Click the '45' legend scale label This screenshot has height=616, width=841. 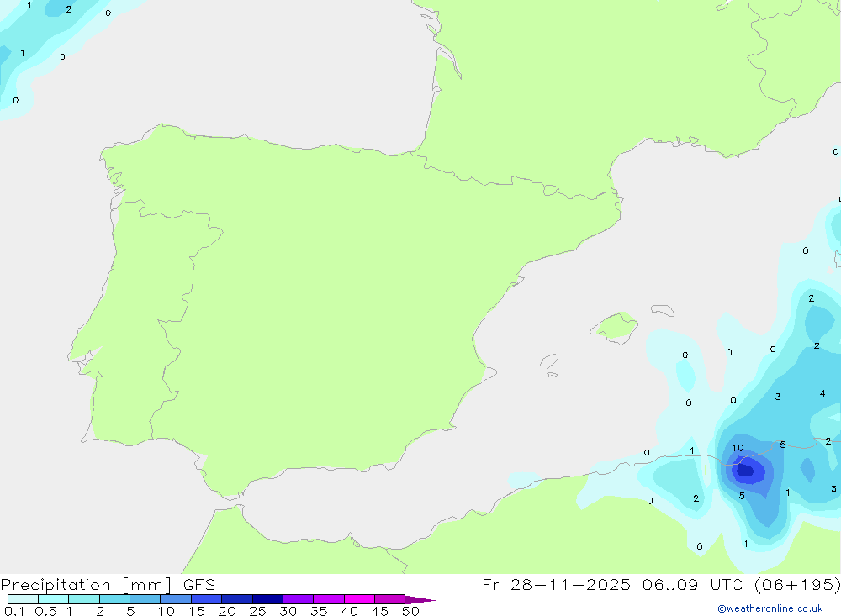tap(380, 611)
